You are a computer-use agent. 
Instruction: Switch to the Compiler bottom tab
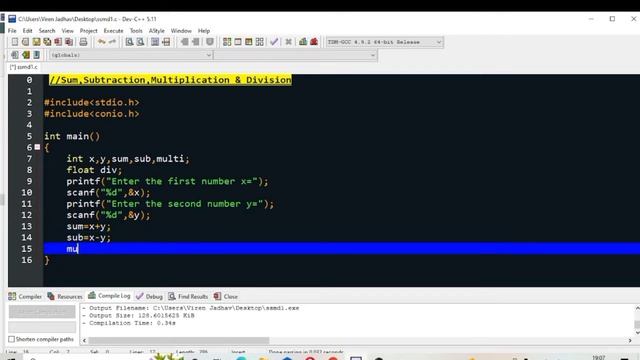tap(25, 296)
